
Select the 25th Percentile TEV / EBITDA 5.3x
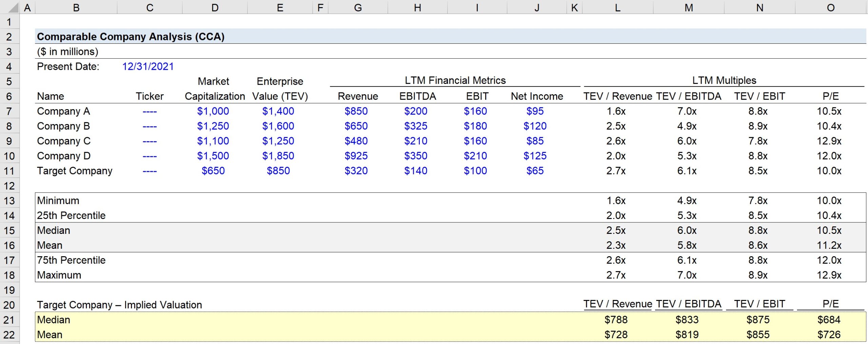coord(687,215)
